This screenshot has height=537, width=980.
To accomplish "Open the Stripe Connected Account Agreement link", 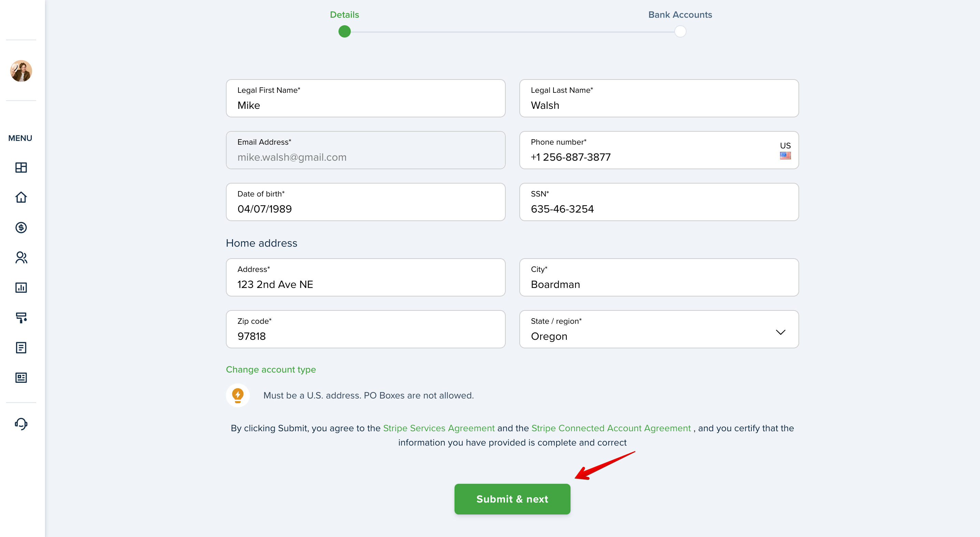I will [x=610, y=428].
